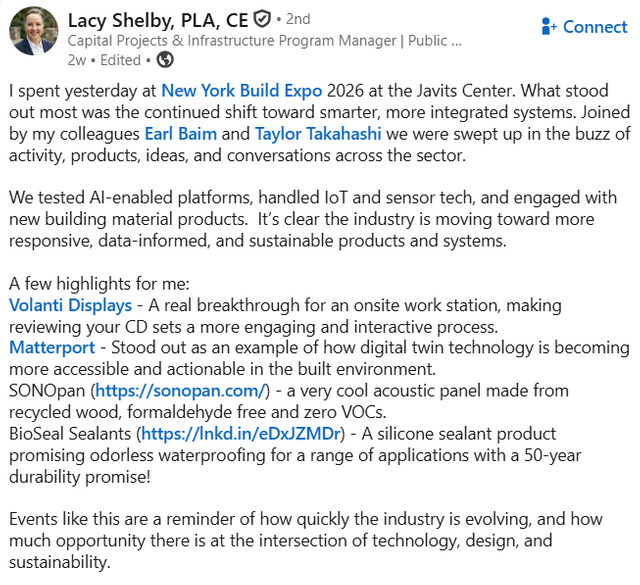Image resolution: width=640 pixels, height=585 pixels.
Task: Open the Matterport company link
Action: pos(52,348)
